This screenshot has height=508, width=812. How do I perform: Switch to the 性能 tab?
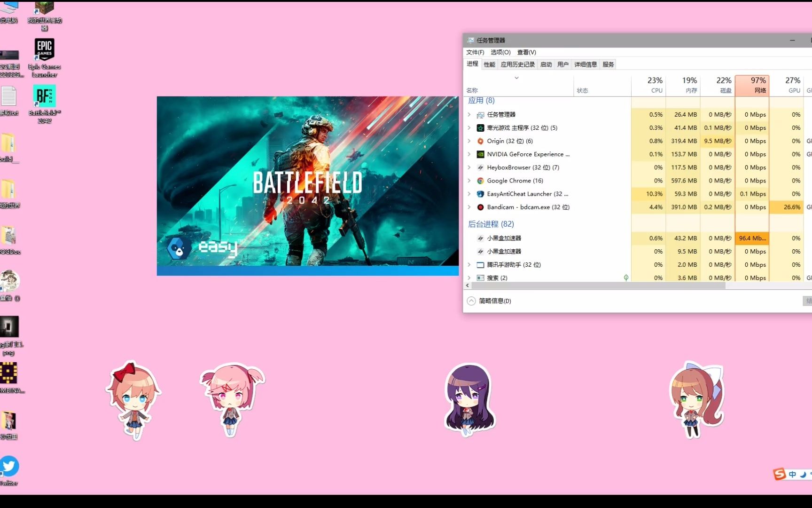click(489, 64)
